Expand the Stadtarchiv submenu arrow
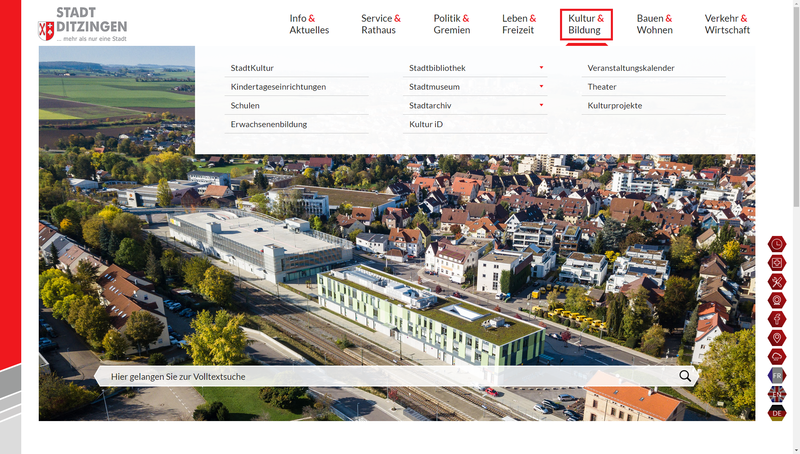The height and width of the screenshot is (454, 800). point(541,105)
